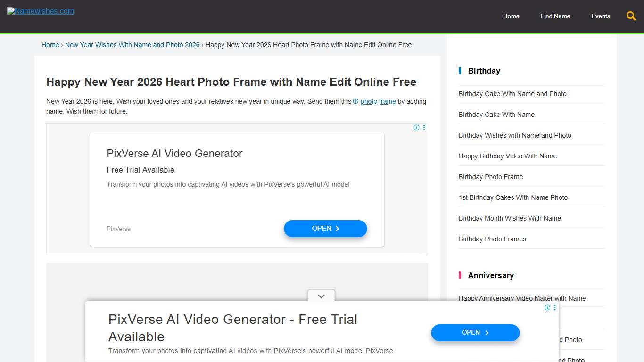Click the small icon beside photo frame link
The height and width of the screenshot is (362, 644).
pyautogui.click(x=356, y=101)
